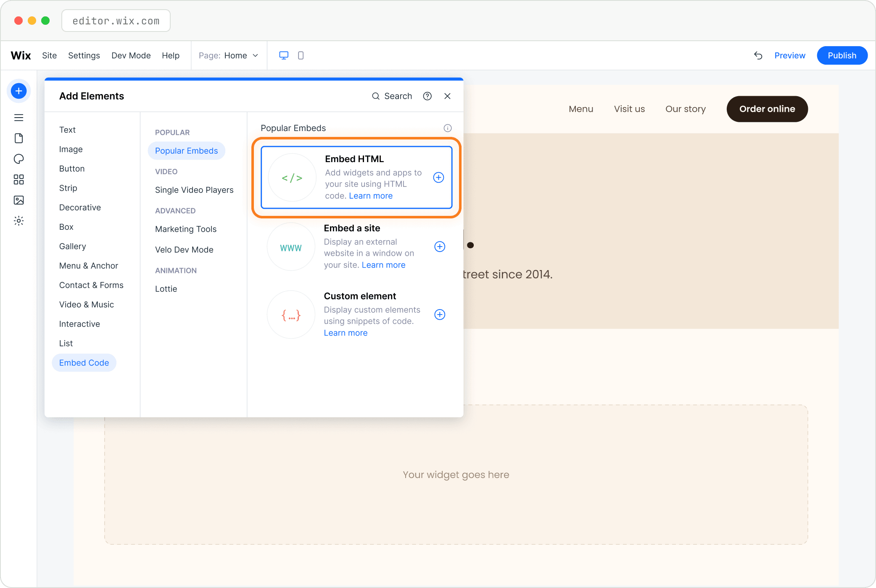Close the Add Elements panel
The height and width of the screenshot is (588, 876).
pyautogui.click(x=447, y=96)
